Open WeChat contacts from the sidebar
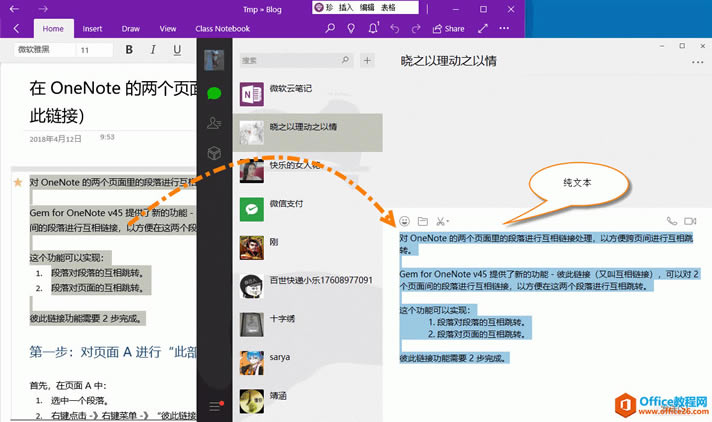The image size is (712, 422). (213, 123)
